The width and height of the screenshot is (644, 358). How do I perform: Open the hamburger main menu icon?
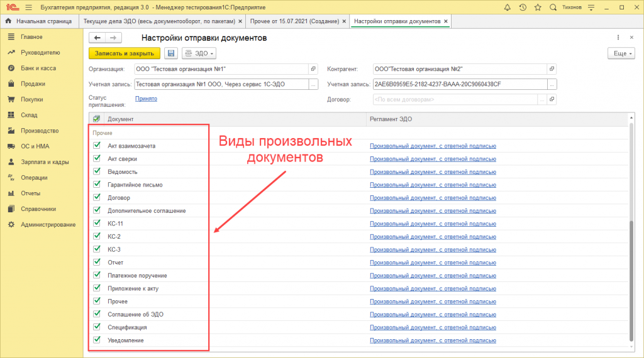click(x=28, y=8)
